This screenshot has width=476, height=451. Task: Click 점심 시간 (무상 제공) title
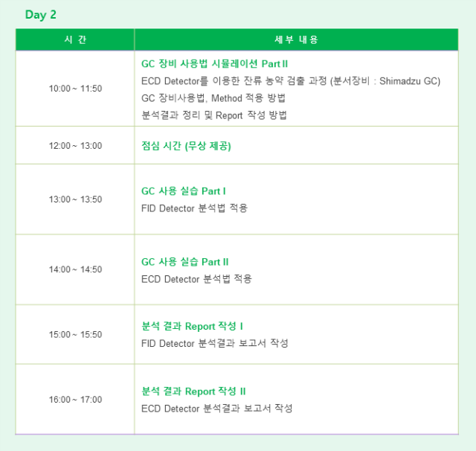click(186, 146)
